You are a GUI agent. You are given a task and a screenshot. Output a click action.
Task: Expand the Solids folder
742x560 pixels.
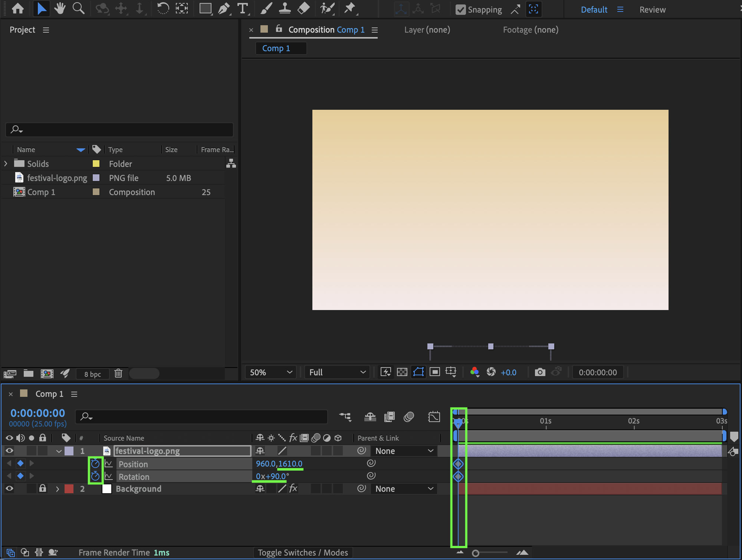[6, 164]
